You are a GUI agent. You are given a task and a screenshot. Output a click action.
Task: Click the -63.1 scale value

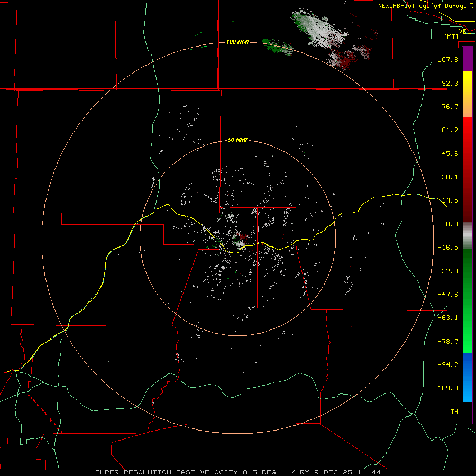pos(448,318)
